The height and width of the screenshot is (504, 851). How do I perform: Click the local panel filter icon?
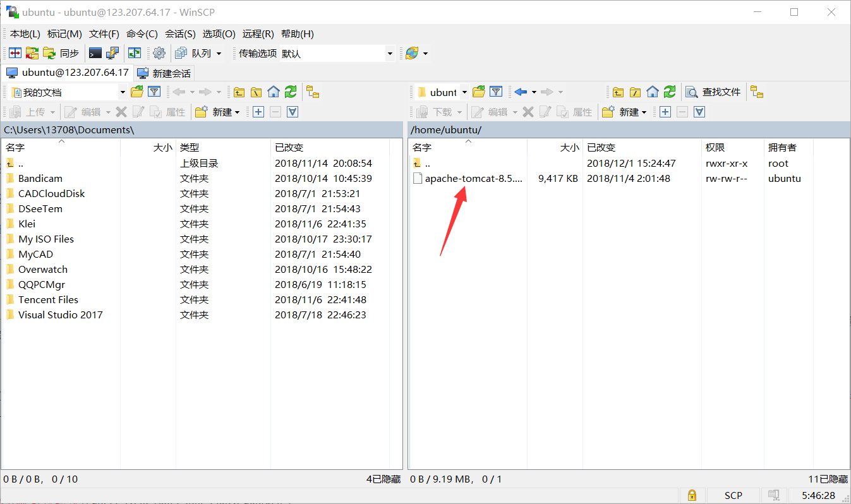pyautogui.click(x=154, y=92)
